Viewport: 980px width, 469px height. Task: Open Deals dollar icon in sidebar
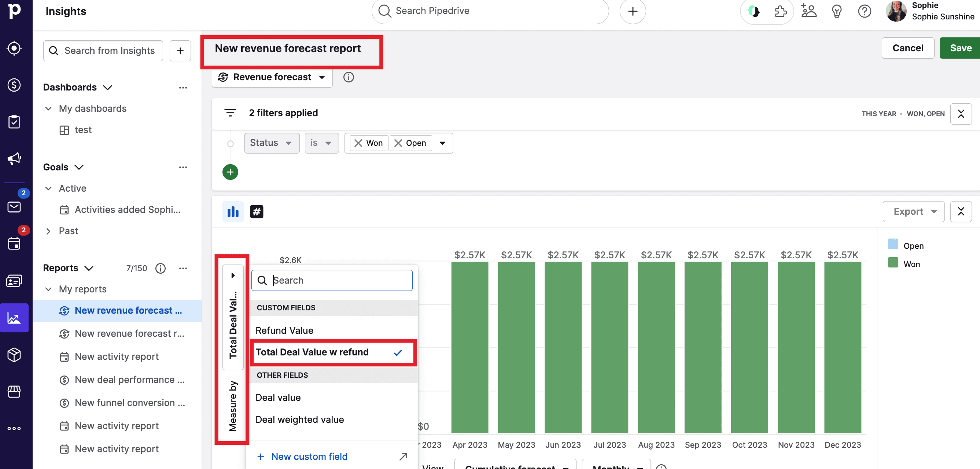click(14, 85)
